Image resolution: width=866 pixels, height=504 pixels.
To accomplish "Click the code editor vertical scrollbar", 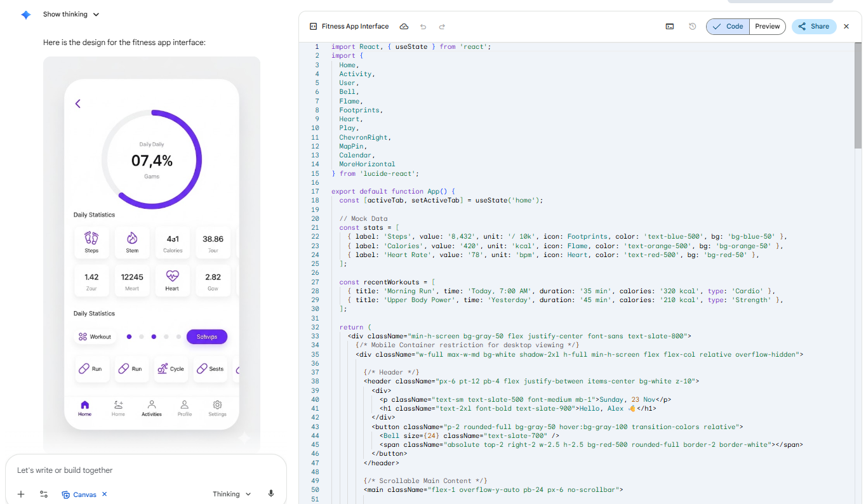I will click(858, 95).
